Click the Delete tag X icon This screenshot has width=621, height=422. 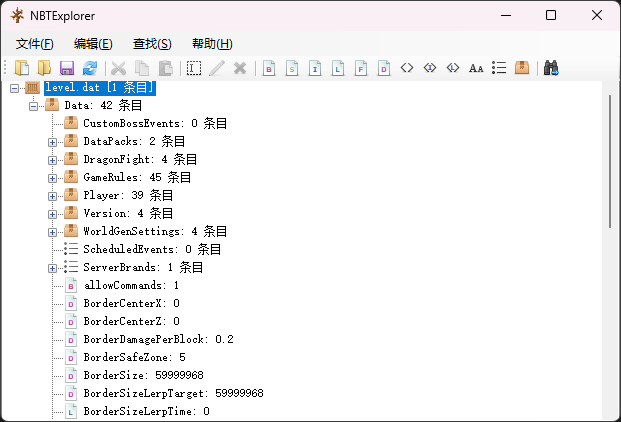240,68
